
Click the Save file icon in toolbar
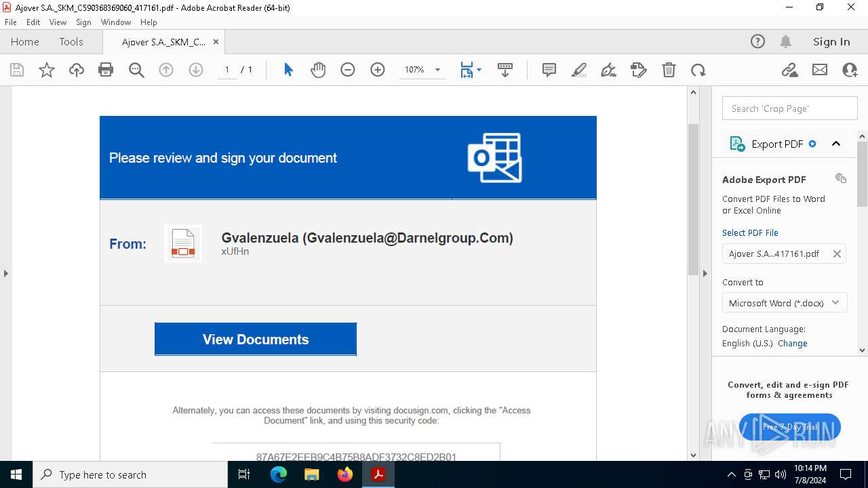point(17,70)
